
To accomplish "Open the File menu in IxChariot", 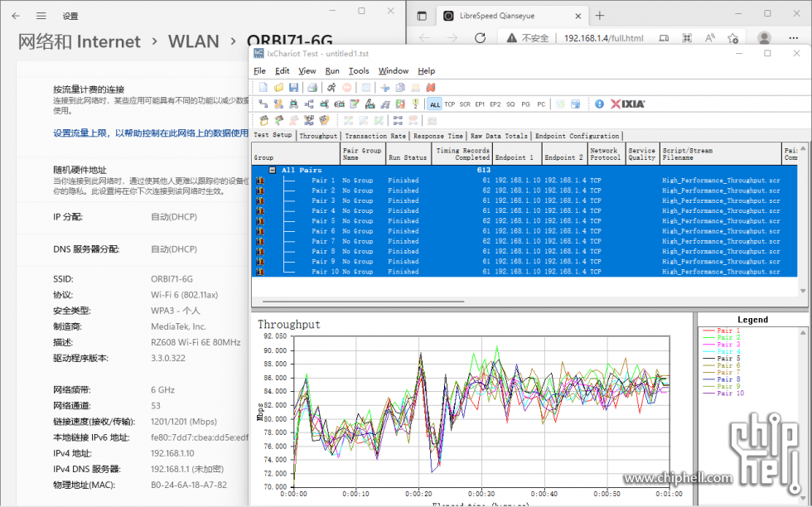I will [x=259, y=71].
